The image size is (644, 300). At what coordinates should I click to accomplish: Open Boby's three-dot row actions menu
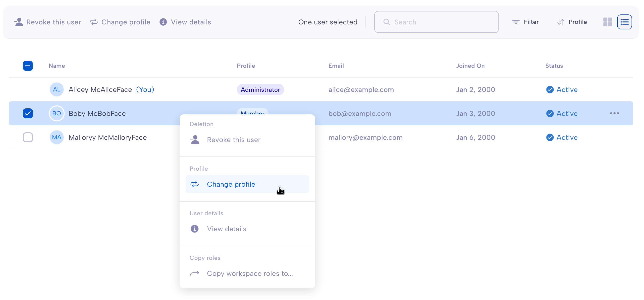[x=614, y=113]
